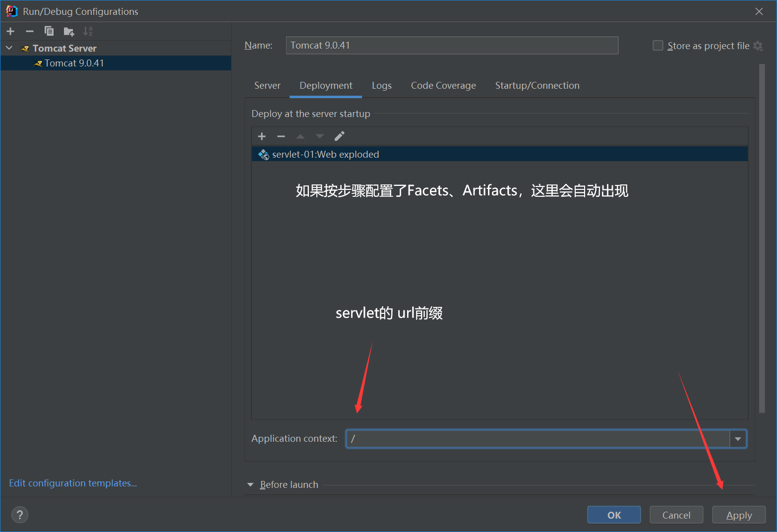Open the Logs tab

(x=382, y=85)
